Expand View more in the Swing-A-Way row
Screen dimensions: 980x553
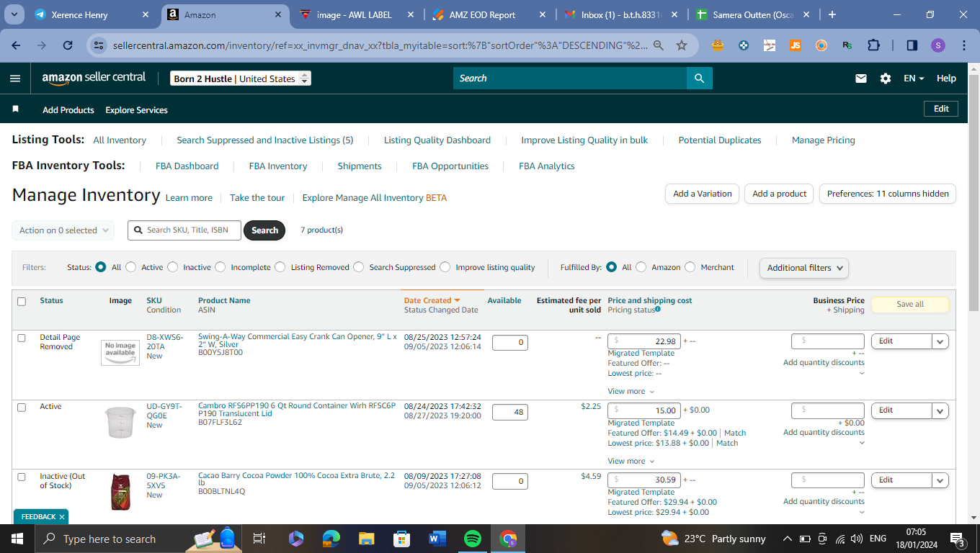631,391
